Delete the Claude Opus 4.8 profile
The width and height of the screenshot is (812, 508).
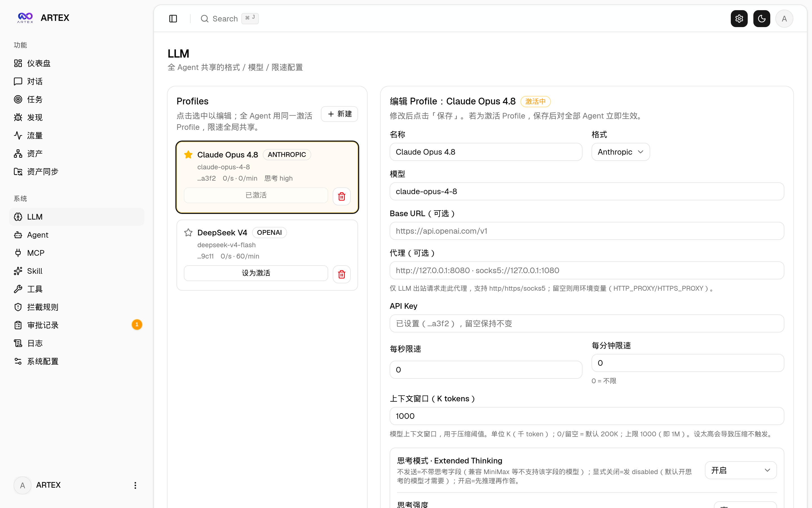point(342,196)
